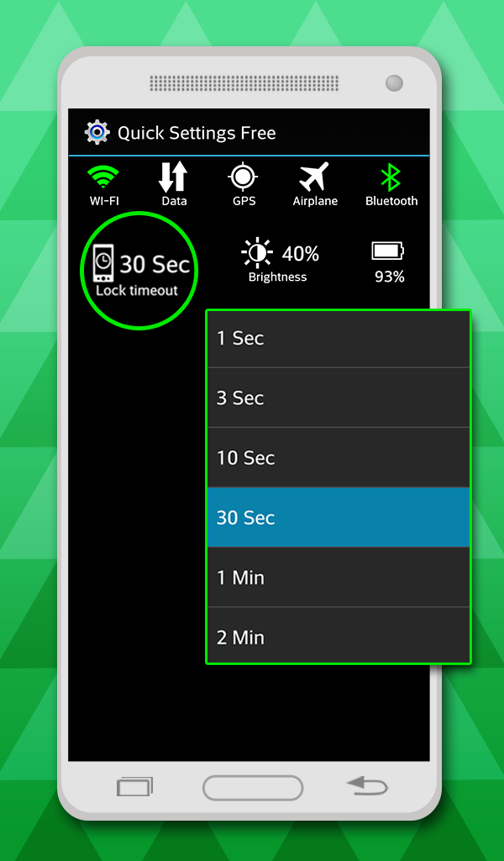Viewport: 504px width, 861px height.
Task: Tap the phone's back arrow button
Action: coord(367,786)
